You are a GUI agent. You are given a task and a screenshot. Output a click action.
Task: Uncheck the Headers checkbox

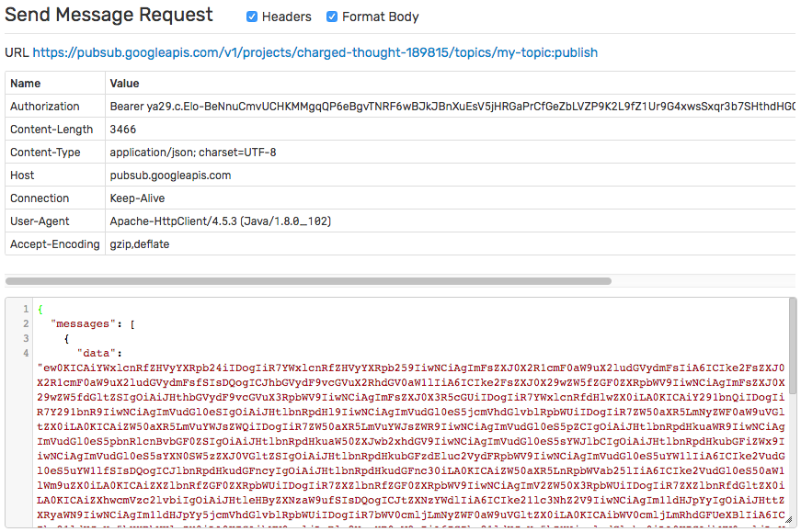pos(252,17)
